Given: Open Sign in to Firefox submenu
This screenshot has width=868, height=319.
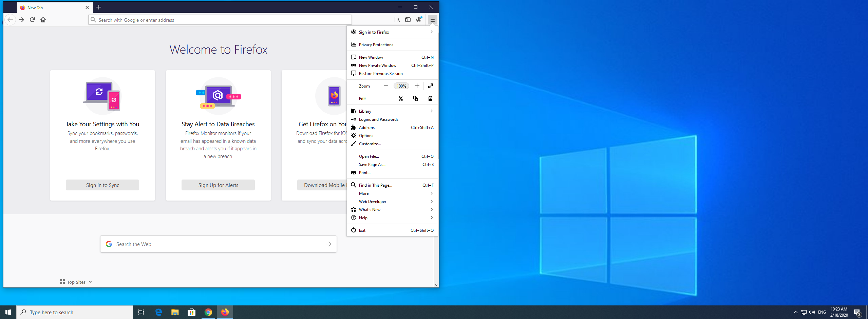Looking at the screenshot, I should (392, 32).
